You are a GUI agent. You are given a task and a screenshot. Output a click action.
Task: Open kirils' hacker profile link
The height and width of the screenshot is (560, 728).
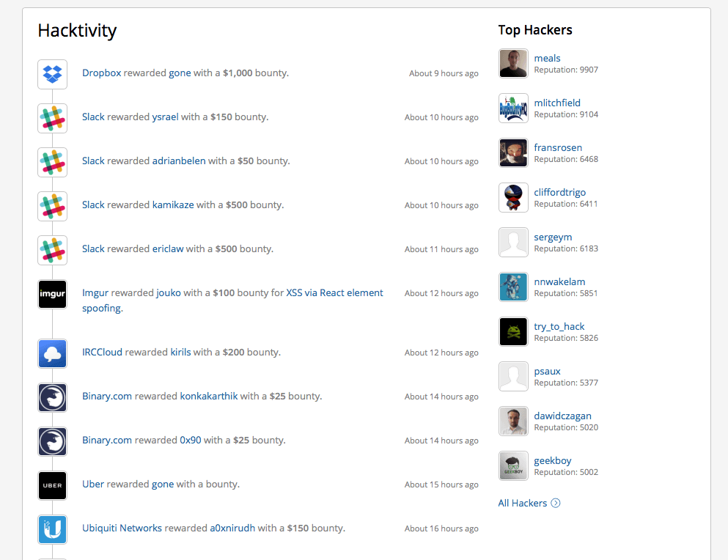coord(180,353)
